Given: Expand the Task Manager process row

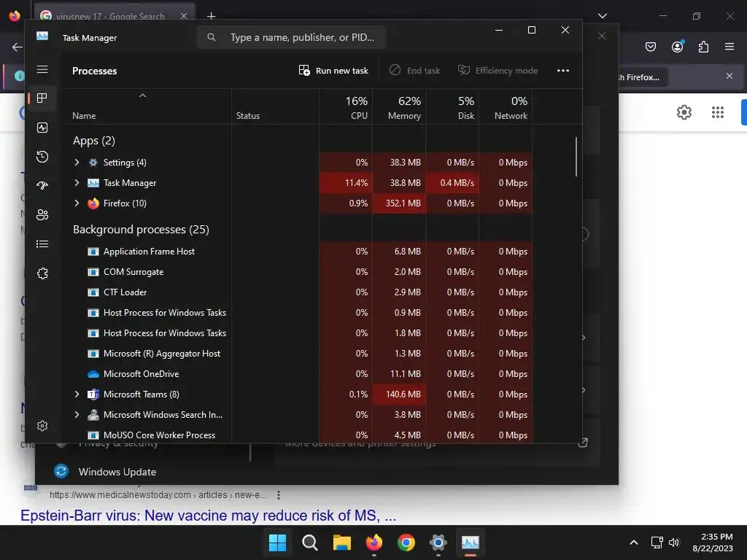Looking at the screenshot, I should tap(77, 183).
